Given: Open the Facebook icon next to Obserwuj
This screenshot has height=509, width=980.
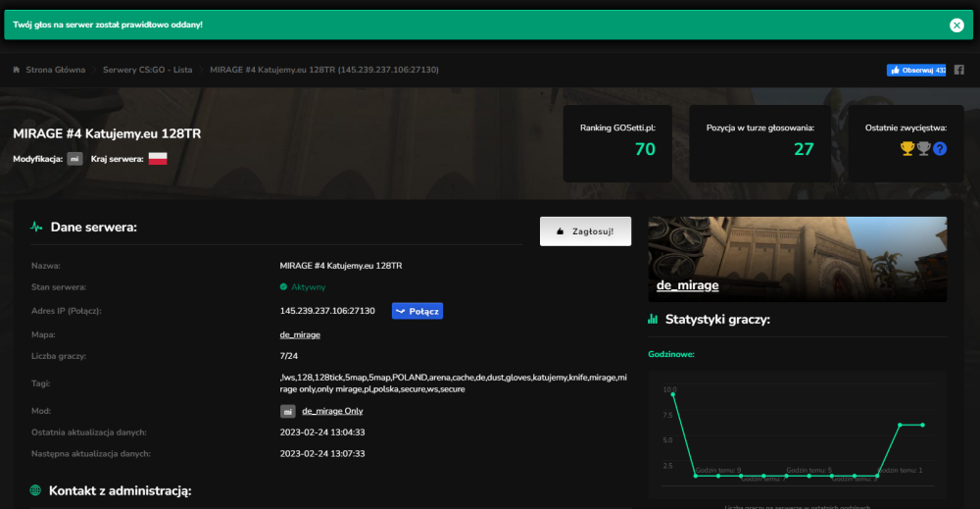Looking at the screenshot, I should 958,70.
